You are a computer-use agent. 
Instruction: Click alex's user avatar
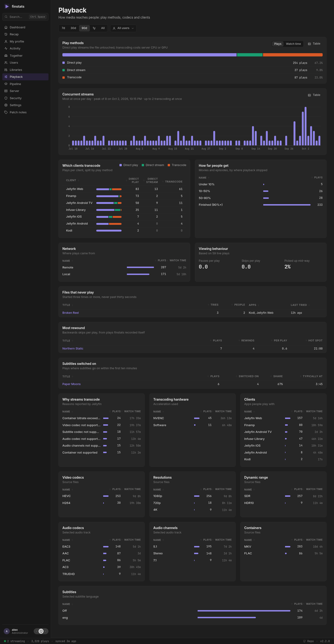[7, 631]
